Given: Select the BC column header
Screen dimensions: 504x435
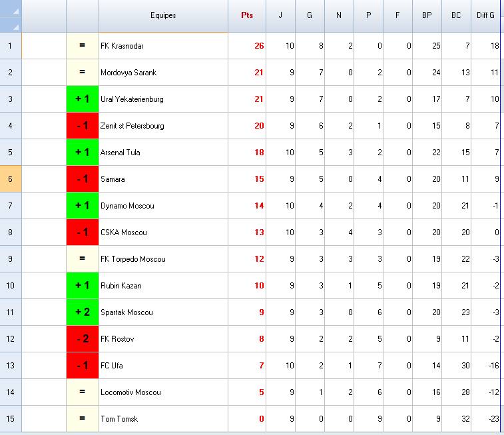Looking at the screenshot, I should [x=456, y=15].
